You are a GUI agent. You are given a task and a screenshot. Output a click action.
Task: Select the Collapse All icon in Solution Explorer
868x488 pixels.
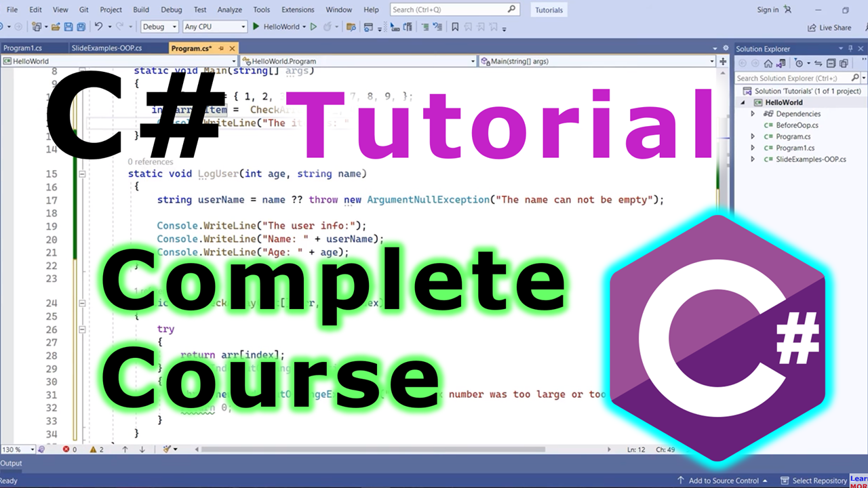tap(830, 63)
